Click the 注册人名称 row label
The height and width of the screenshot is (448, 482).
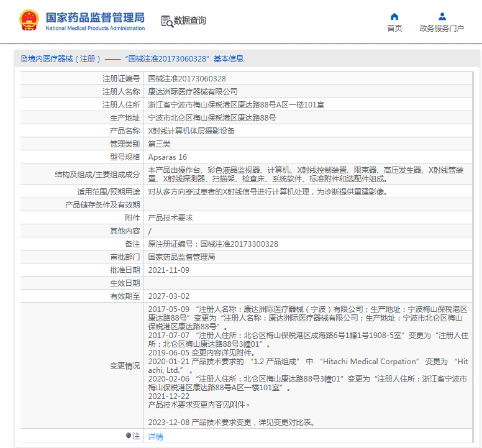(121, 91)
